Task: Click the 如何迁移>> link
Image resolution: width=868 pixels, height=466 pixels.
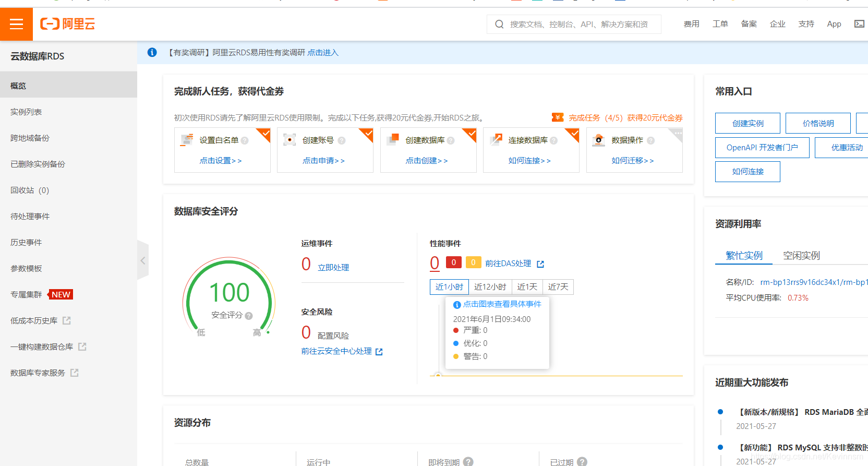Action: [632, 161]
